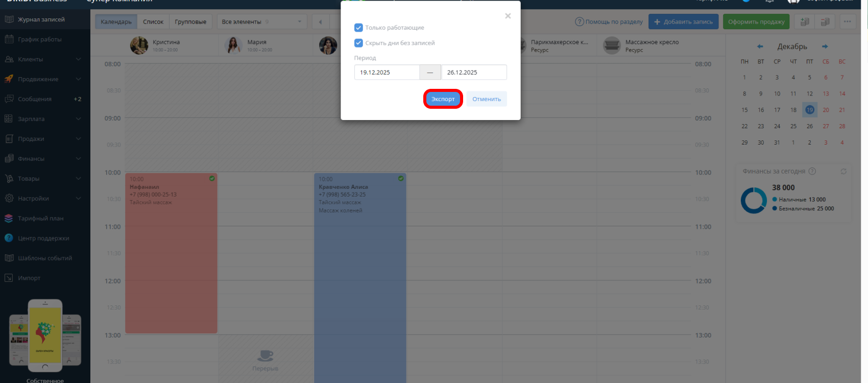Uncheck the Только работающие checkbox
The height and width of the screenshot is (383, 868).
click(x=358, y=28)
